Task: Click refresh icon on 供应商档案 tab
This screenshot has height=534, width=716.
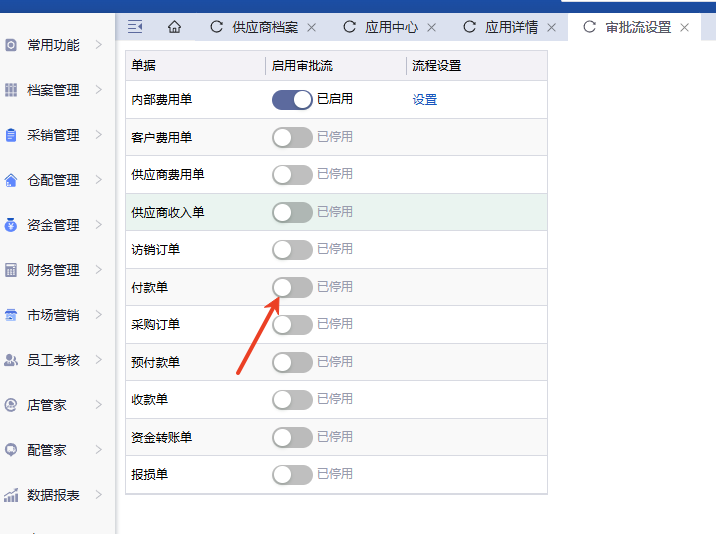Action: coord(216,27)
